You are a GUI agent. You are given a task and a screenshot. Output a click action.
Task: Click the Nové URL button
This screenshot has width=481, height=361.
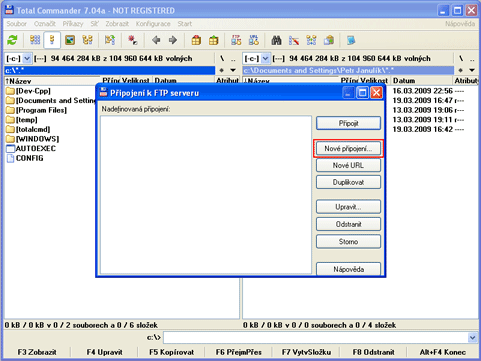pos(348,165)
